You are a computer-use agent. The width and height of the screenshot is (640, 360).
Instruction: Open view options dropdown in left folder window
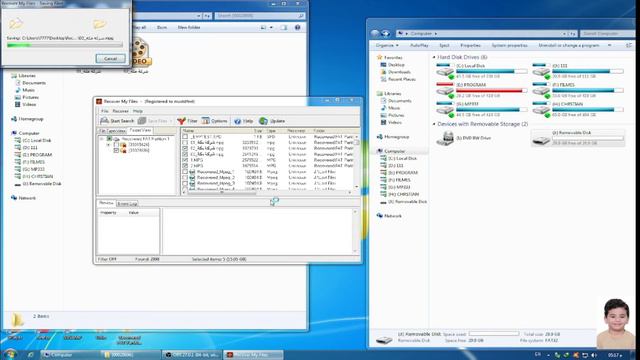pos(271,27)
